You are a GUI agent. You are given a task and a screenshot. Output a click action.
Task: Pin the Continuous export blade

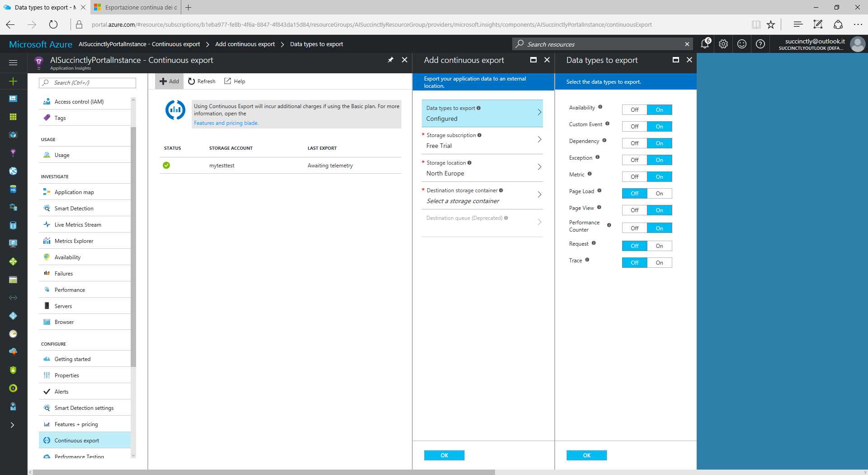pos(390,59)
